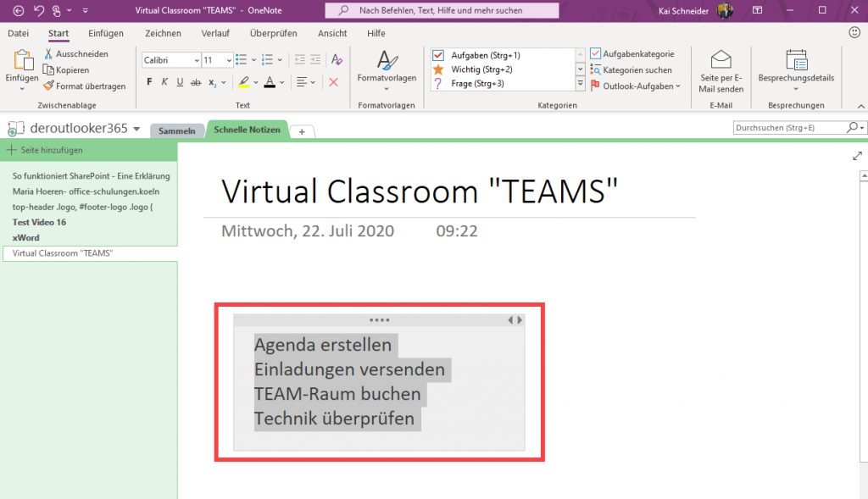Expand page to full view
Image resolution: width=868 pixels, height=499 pixels.
[858, 156]
